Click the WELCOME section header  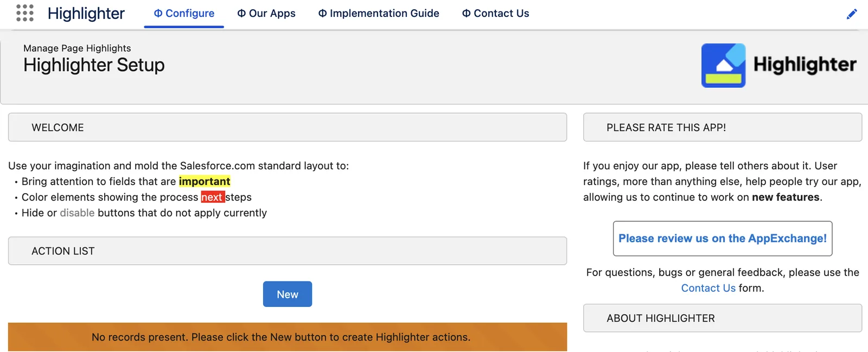[288, 127]
